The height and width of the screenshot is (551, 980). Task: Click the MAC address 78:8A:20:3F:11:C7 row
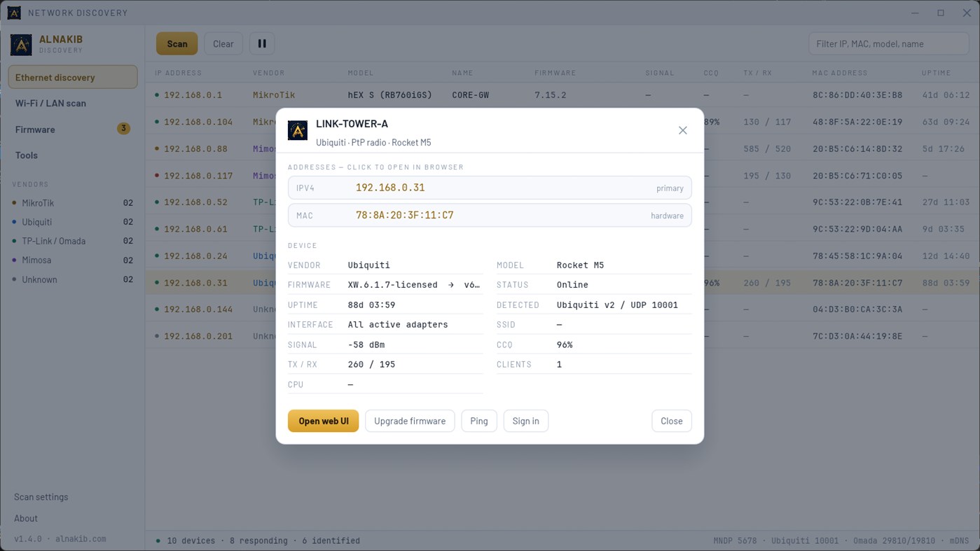[x=490, y=215]
